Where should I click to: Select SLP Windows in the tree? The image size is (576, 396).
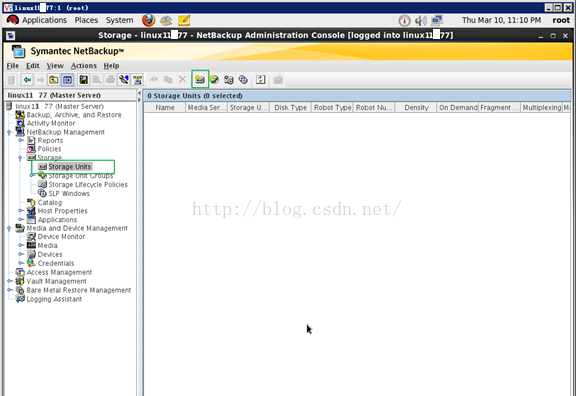click(69, 193)
